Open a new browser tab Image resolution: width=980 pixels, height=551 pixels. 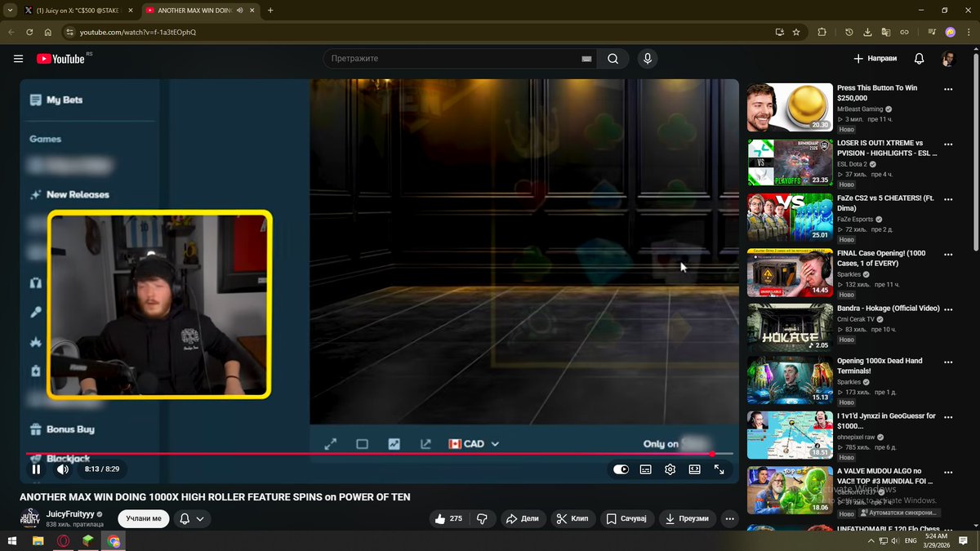[270, 11]
